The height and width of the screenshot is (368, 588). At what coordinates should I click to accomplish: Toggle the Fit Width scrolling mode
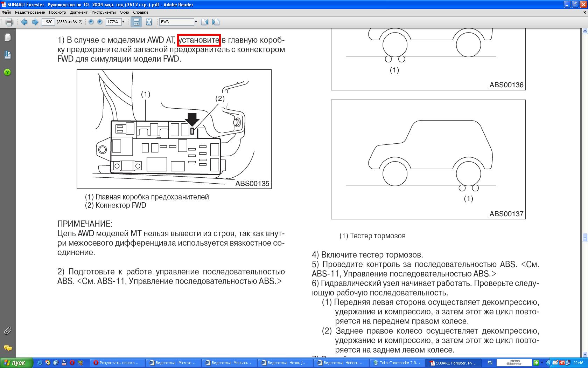click(x=136, y=22)
